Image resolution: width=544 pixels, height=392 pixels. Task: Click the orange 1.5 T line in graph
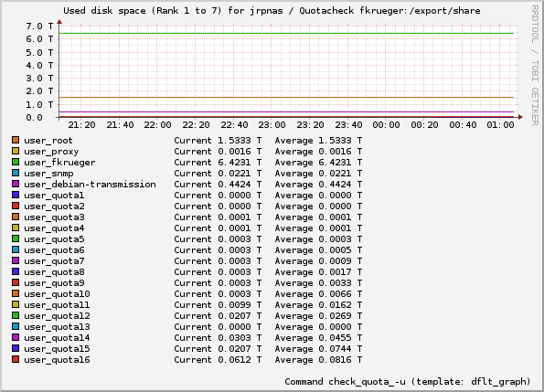pyautogui.click(x=286, y=98)
